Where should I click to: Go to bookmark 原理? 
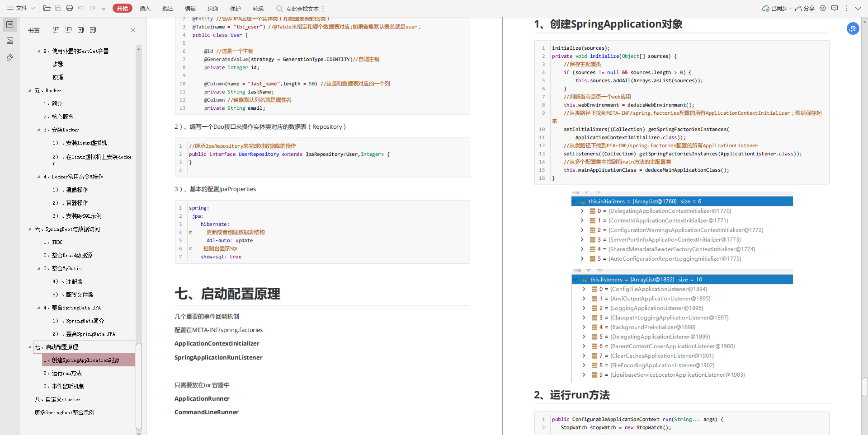58,77
